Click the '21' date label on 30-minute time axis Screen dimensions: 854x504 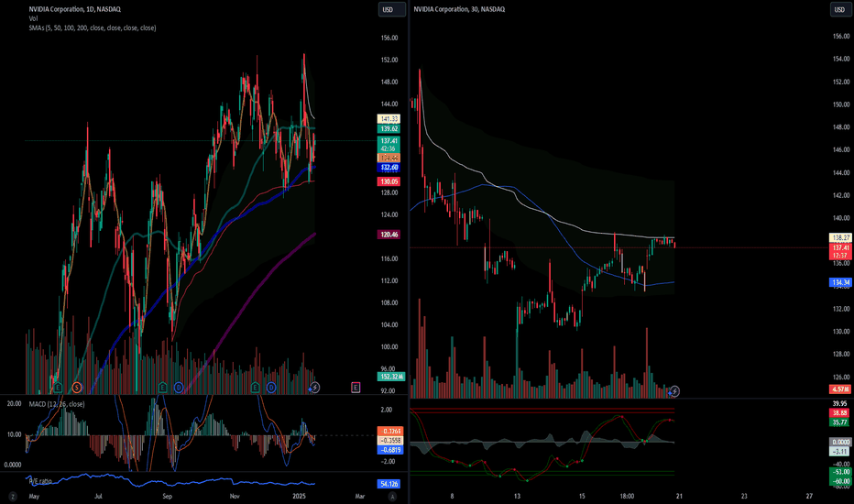[x=679, y=497]
